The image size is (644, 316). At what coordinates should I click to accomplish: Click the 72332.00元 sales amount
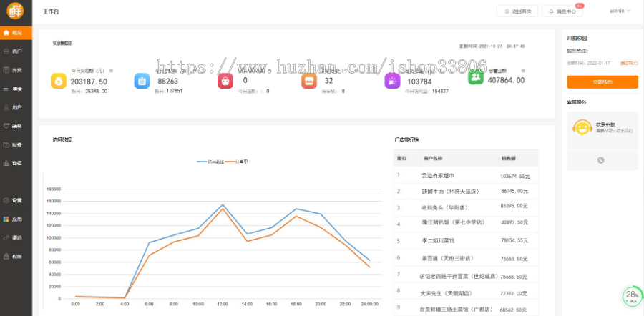514,293
